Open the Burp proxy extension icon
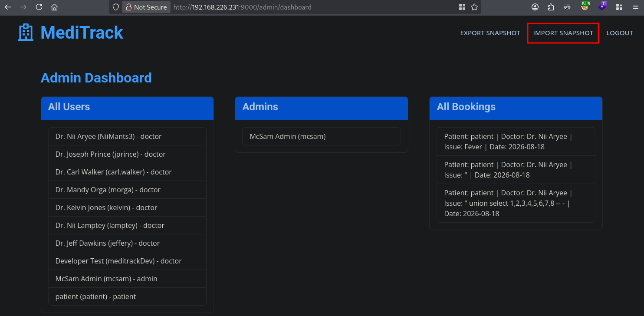Image resolution: width=644 pixels, height=316 pixels. (585, 6)
